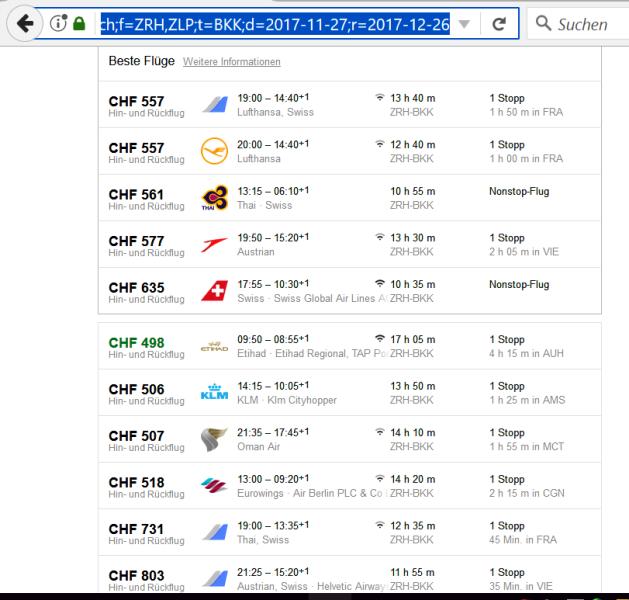Image resolution: width=629 pixels, height=600 pixels.
Task: Click the Austrian Airlines red logo
Action: [x=214, y=244]
